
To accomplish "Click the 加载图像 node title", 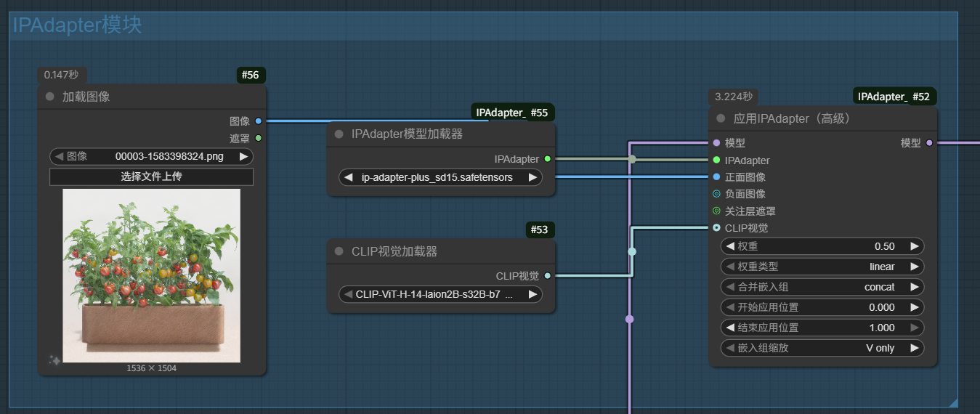I will 86,97.
